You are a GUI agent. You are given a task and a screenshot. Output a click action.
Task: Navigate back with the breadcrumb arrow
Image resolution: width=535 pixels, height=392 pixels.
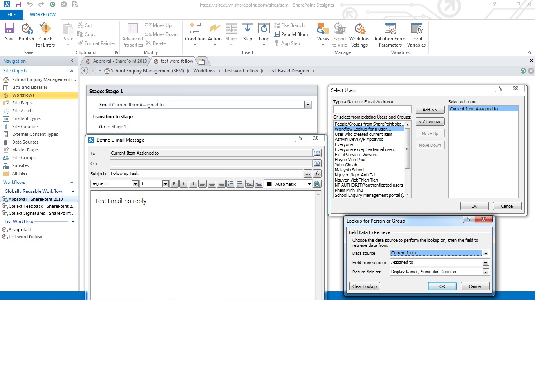[x=84, y=71]
